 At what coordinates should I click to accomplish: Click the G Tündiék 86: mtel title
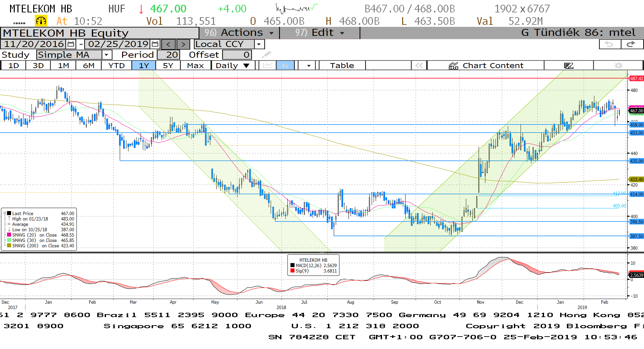(x=578, y=33)
